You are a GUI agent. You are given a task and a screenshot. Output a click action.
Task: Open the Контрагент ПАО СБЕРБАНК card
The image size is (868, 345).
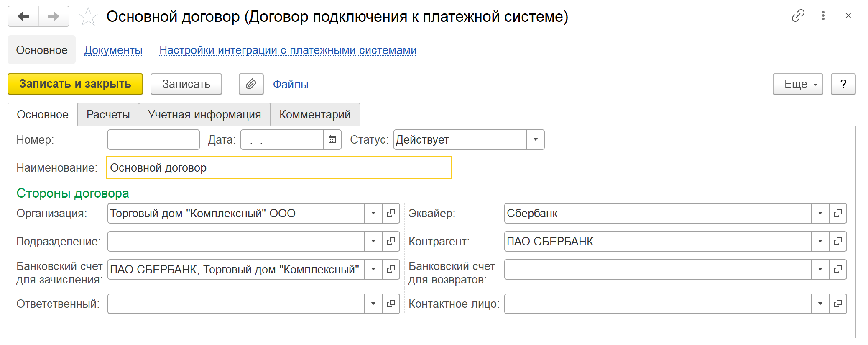point(838,242)
